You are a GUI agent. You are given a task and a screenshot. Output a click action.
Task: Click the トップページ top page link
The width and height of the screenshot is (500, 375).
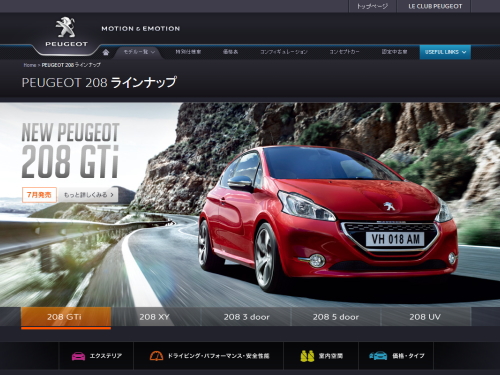pos(372,6)
